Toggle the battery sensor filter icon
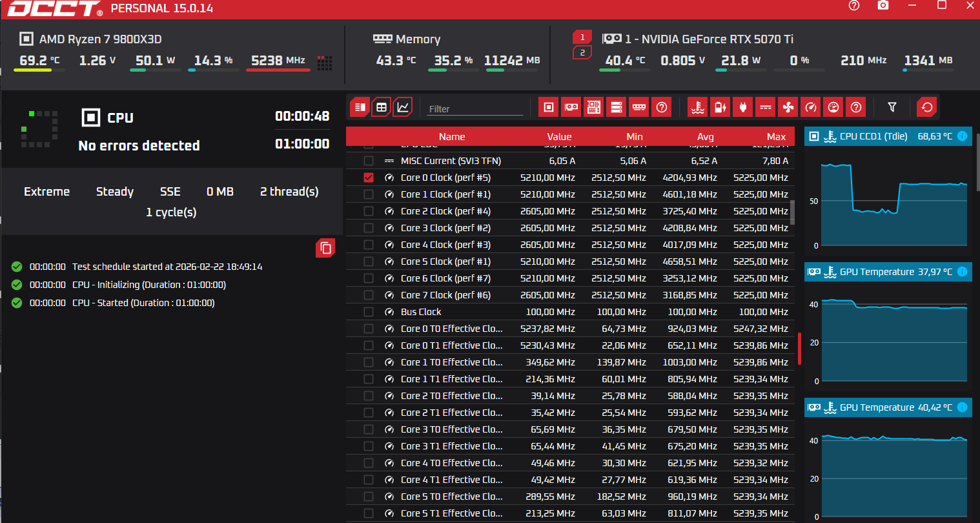The height and width of the screenshot is (523, 980). [720, 107]
